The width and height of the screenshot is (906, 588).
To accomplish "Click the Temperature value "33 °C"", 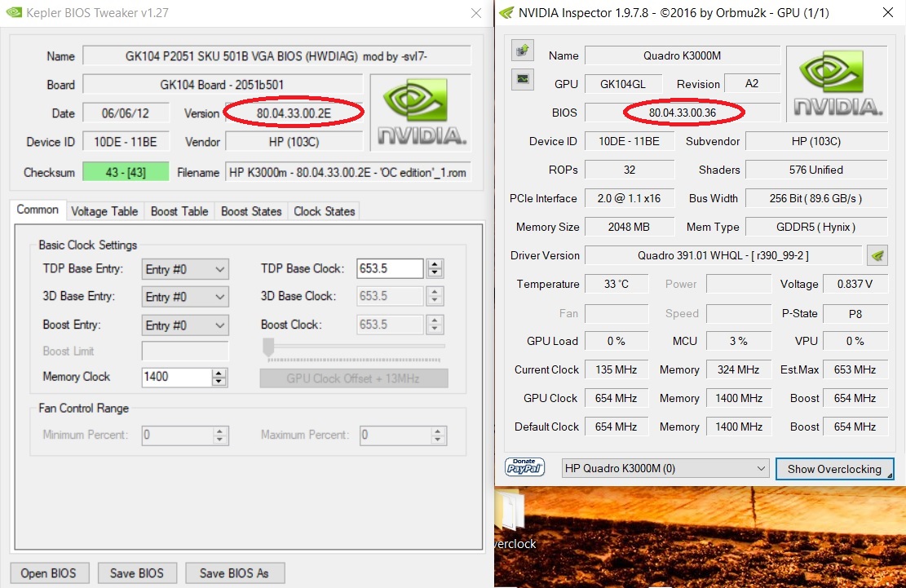I will click(617, 284).
